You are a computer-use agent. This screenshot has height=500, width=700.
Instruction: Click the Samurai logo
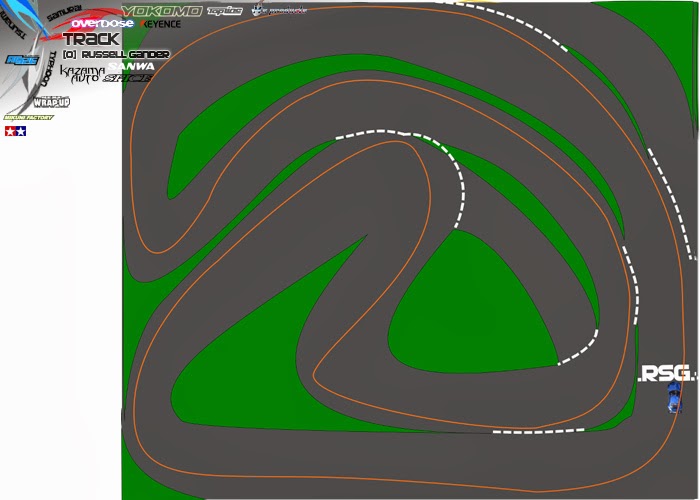point(64,13)
